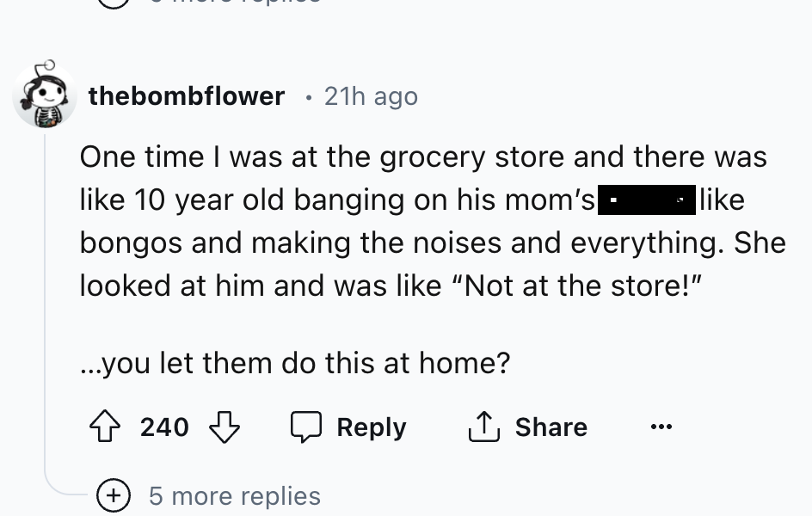
Task: Click the Reply button label
Action: click(372, 427)
